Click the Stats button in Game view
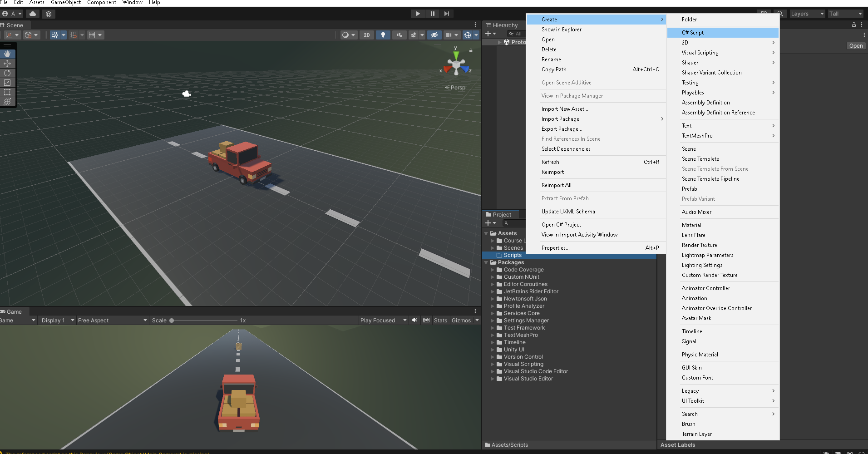The width and height of the screenshot is (868, 454). tap(440, 321)
